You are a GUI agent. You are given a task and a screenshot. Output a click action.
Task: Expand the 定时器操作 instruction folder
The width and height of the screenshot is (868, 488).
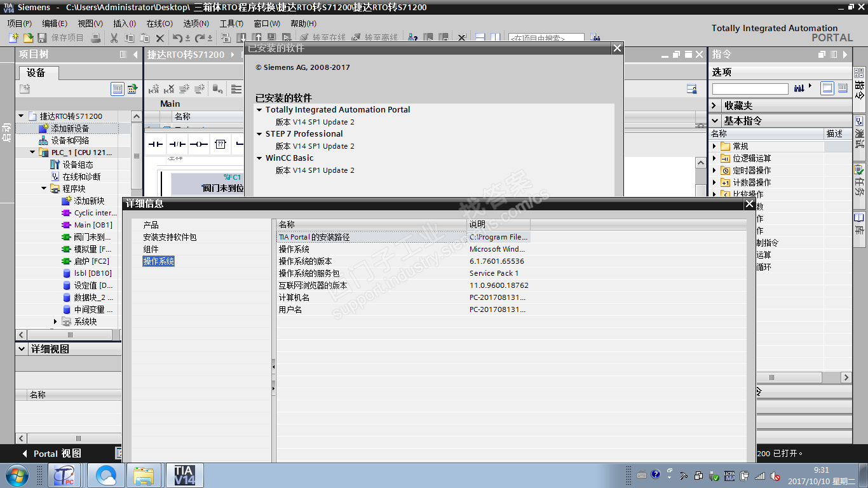pyautogui.click(x=714, y=170)
